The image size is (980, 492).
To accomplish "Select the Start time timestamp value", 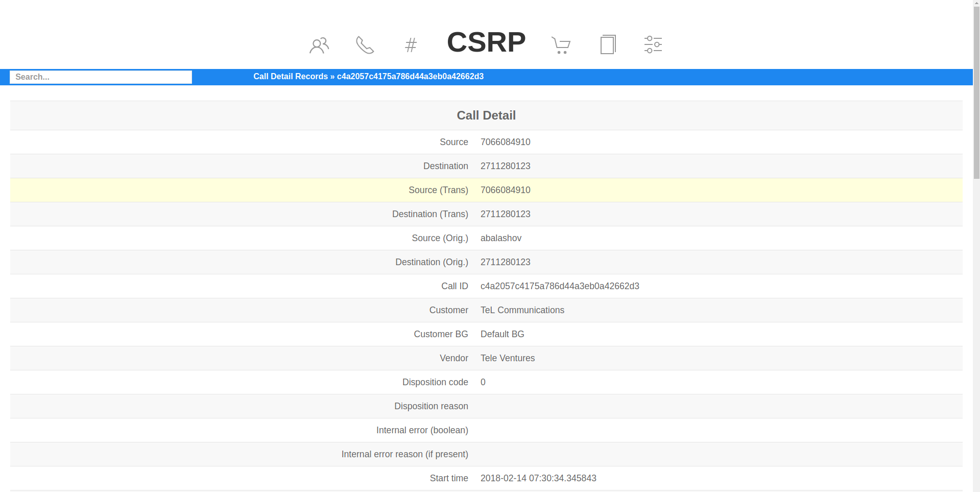I will (x=538, y=478).
